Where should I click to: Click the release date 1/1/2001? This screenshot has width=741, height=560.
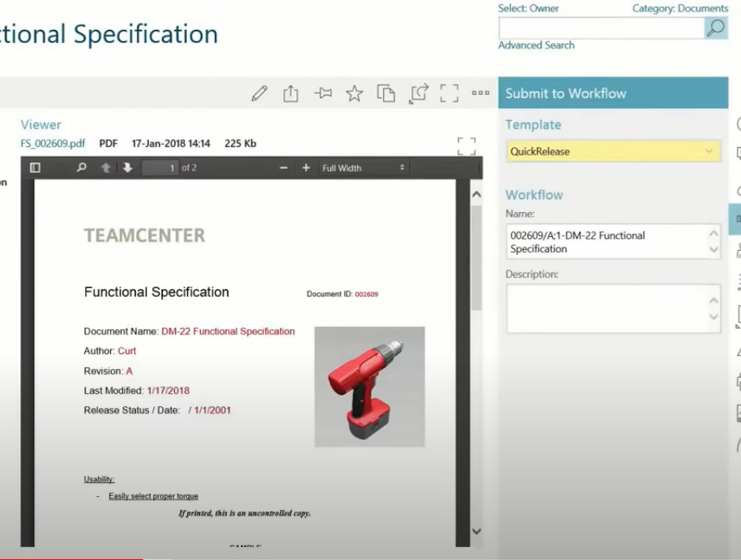212,410
